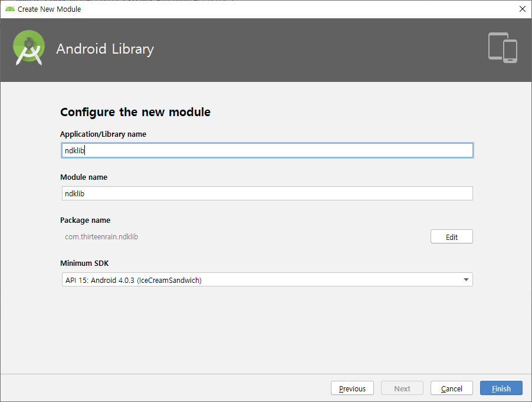Viewport: 532px width, 402px height.
Task: Click the Module name label
Action: [84, 177]
